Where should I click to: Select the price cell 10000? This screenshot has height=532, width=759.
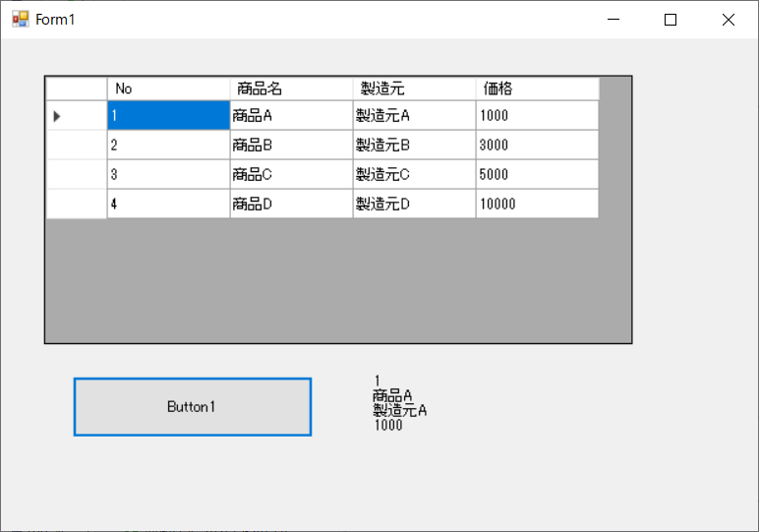pos(538,204)
